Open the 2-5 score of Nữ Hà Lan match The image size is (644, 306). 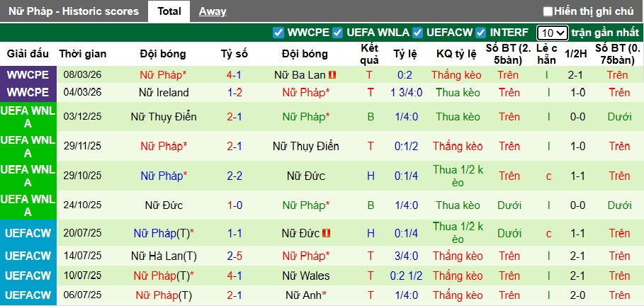[237, 256]
